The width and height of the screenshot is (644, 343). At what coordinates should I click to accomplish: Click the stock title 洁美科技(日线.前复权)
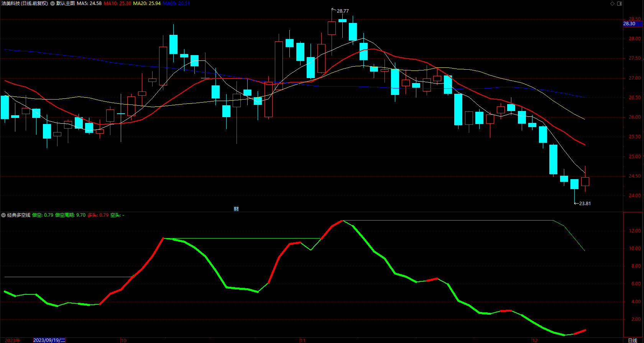pyautogui.click(x=25, y=3)
